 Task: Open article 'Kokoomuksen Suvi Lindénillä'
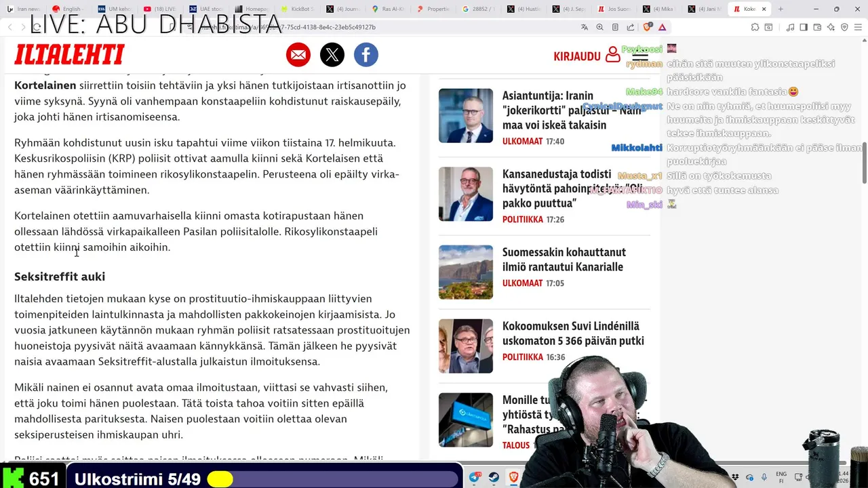(x=573, y=333)
